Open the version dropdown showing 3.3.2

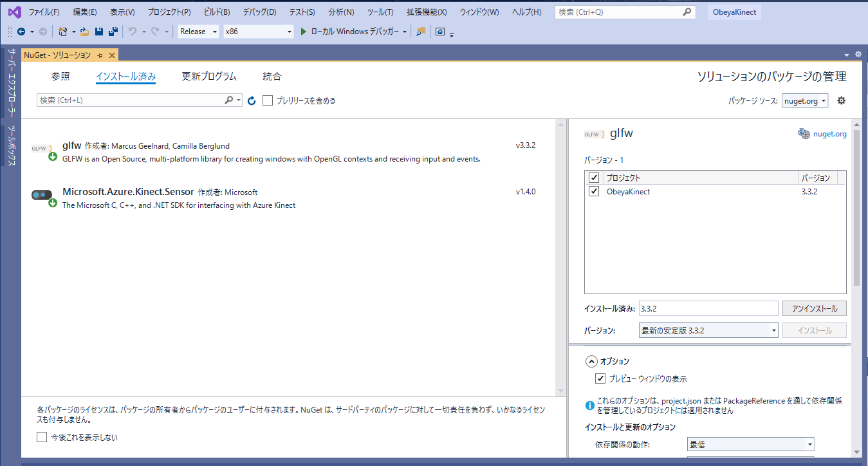pyautogui.click(x=709, y=330)
